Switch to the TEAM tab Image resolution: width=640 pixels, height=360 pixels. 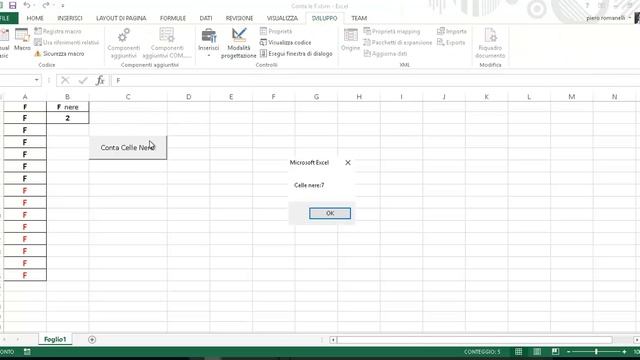pos(359,18)
